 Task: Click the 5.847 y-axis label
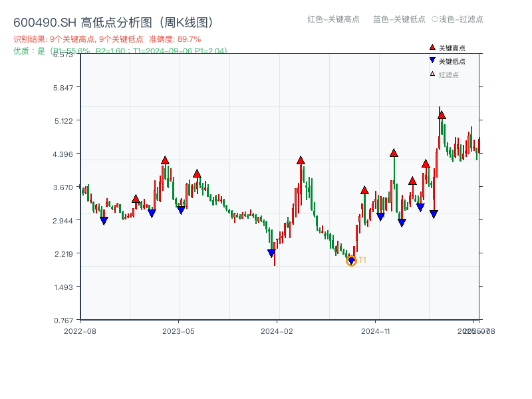click(x=63, y=88)
